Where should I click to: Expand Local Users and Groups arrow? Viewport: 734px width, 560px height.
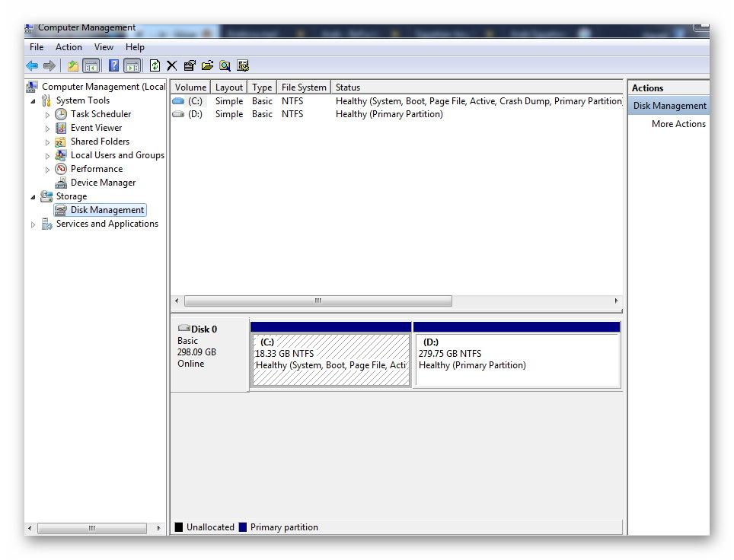pyautogui.click(x=47, y=156)
